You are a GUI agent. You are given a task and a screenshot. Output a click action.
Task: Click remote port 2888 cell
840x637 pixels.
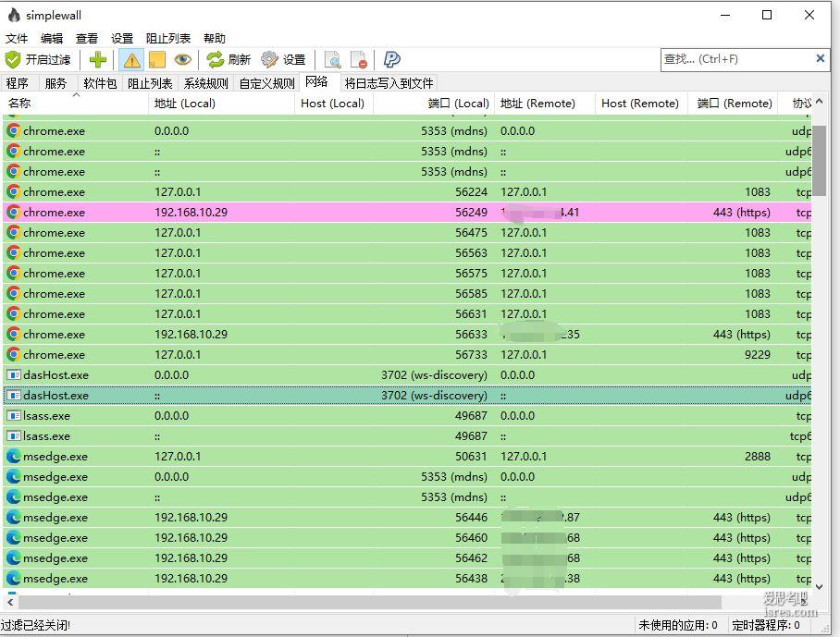pyautogui.click(x=758, y=456)
